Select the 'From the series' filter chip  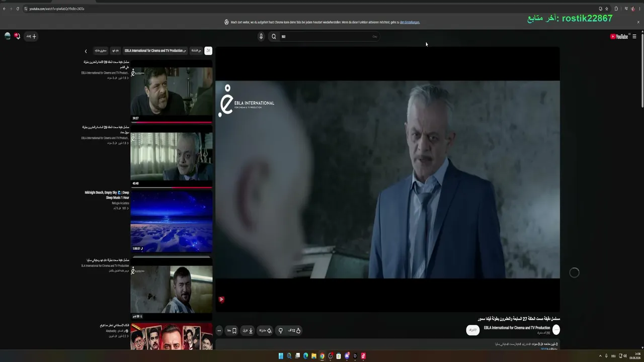click(196, 50)
